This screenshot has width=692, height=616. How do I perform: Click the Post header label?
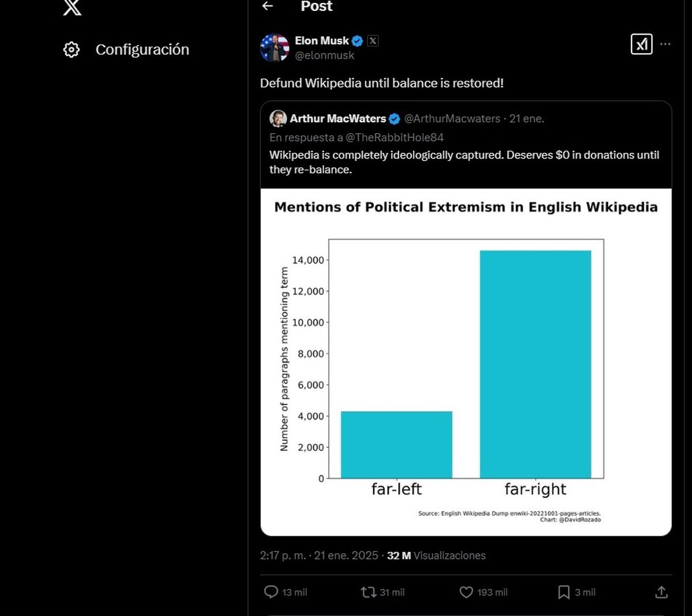tap(316, 6)
